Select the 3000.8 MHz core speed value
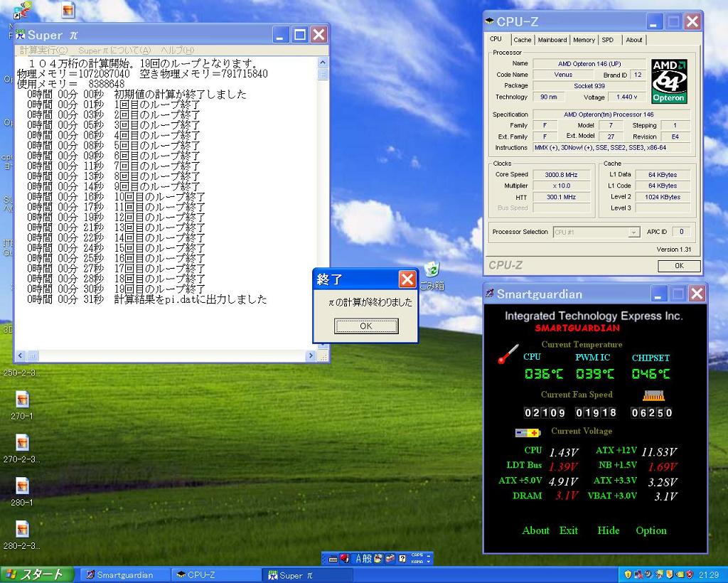The image size is (728, 583). (x=562, y=175)
